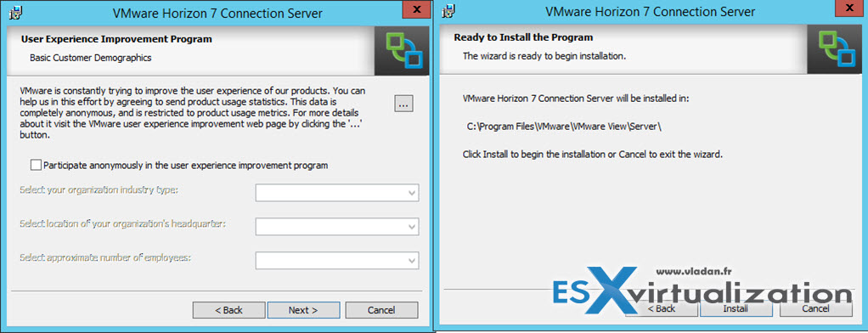
Task: Go Back in the User Experience Improvement window
Action: click(x=228, y=310)
